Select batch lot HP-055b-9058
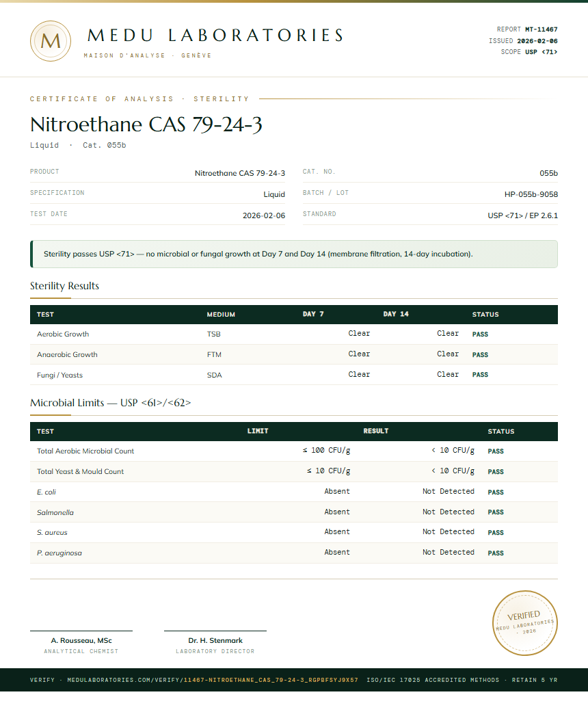 click(531, 194)
